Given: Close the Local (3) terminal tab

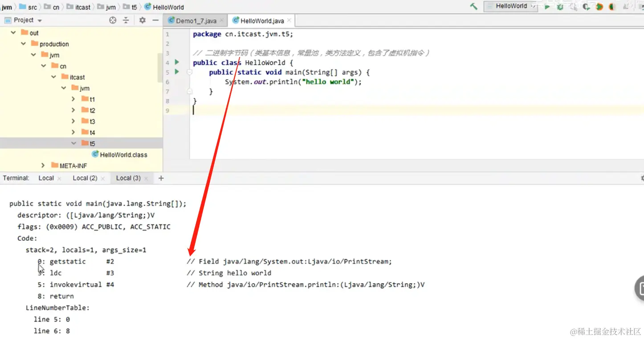Looking at the screenshot, I should (146, 178).
